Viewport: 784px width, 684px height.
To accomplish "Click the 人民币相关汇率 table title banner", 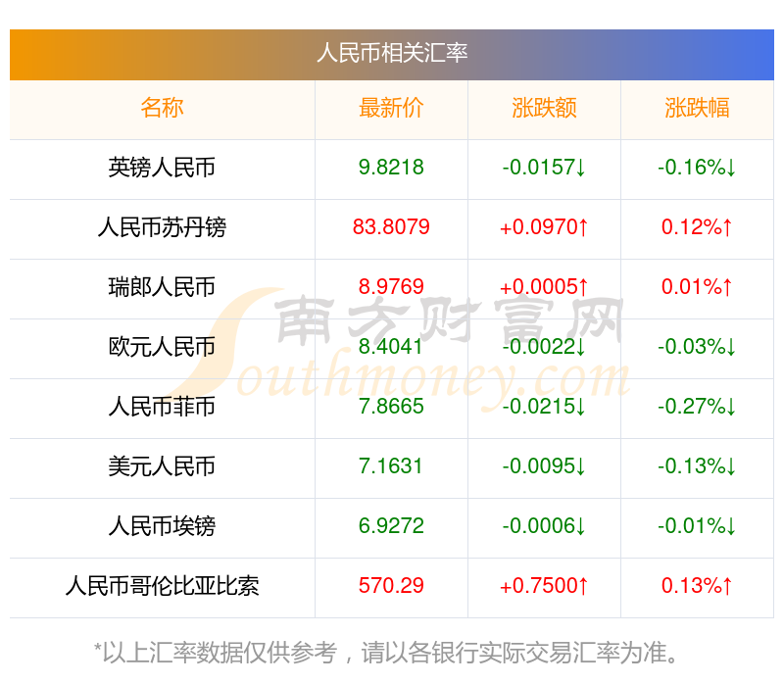I will tap(392, 54).
